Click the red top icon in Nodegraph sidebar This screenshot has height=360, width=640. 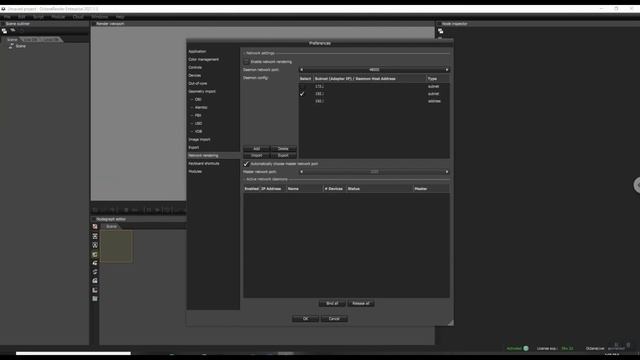point(95,227)
